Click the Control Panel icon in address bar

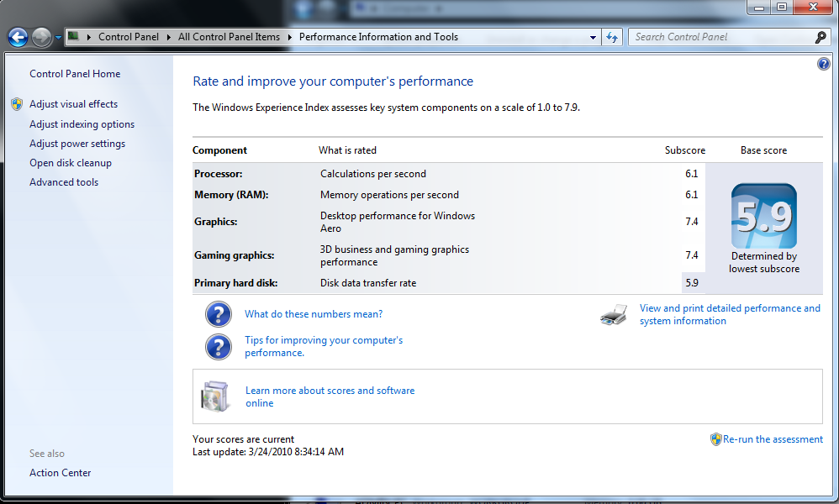tap(73, 36)
